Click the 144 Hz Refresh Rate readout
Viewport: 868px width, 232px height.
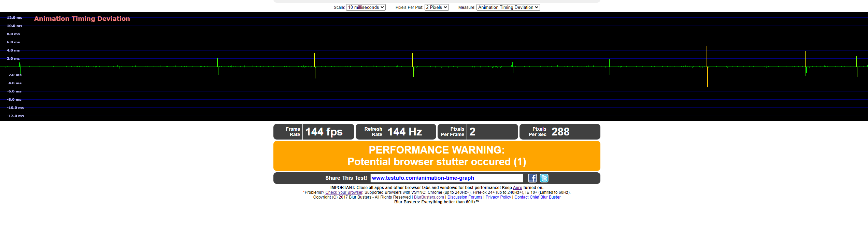(x=405, y=132)
